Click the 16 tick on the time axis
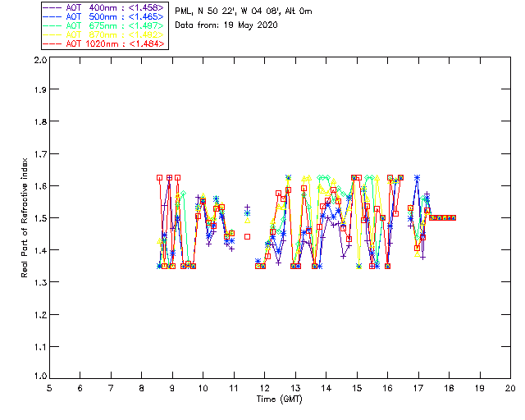The height and width of the screenshot is (420, 525). (x=387, y=387)
